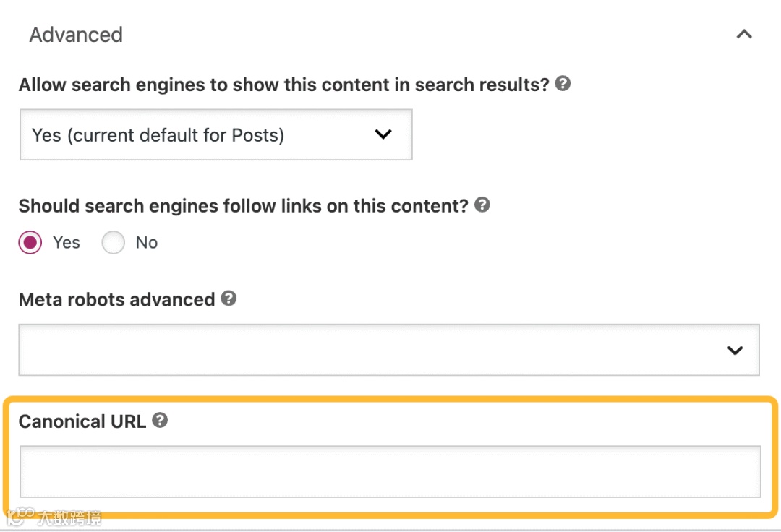Open the 'Yes (current default for Posts)' dropdown
The image size is (781, 532).
coord(215,135)
